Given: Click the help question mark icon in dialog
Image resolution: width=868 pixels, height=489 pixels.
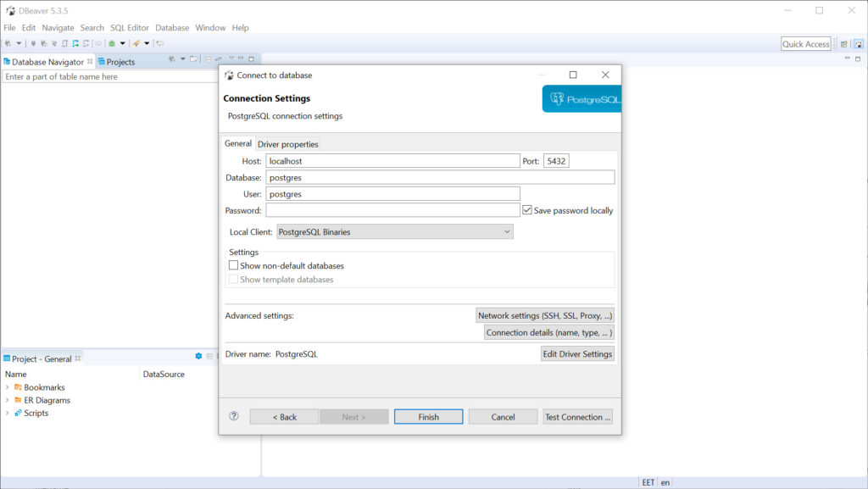Looking at the screenshot, I should coord(234,416).
